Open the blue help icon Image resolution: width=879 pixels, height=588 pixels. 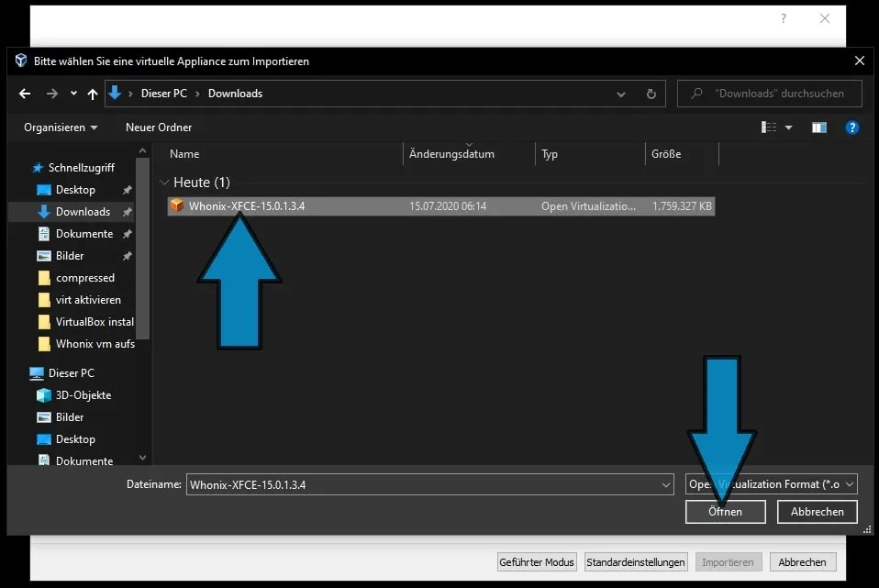pyautogui.click(x=852, y=128)
